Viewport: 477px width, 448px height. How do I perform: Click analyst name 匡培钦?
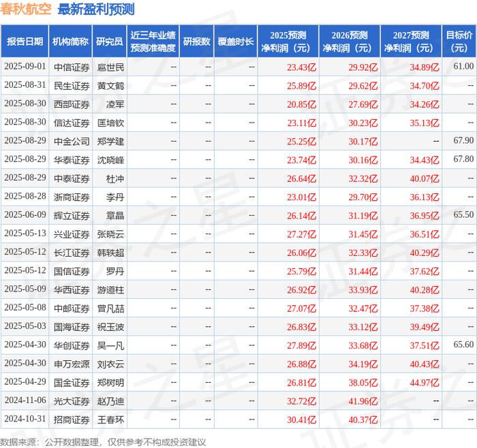click(110, 123)
